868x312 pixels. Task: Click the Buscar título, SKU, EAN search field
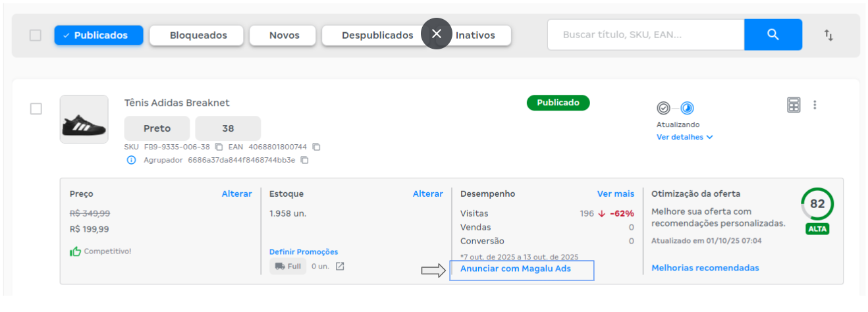(x=645, y=35)
